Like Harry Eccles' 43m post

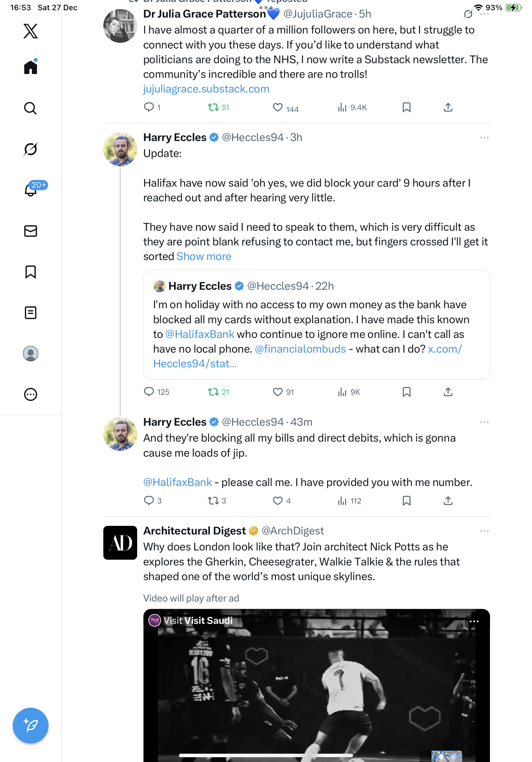[277, 500]
